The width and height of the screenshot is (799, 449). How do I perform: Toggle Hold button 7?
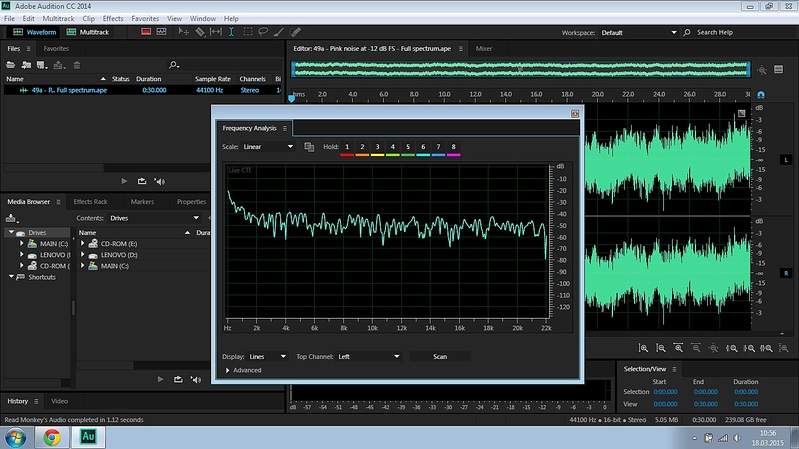pyautogui.click(x=438, y=147)
